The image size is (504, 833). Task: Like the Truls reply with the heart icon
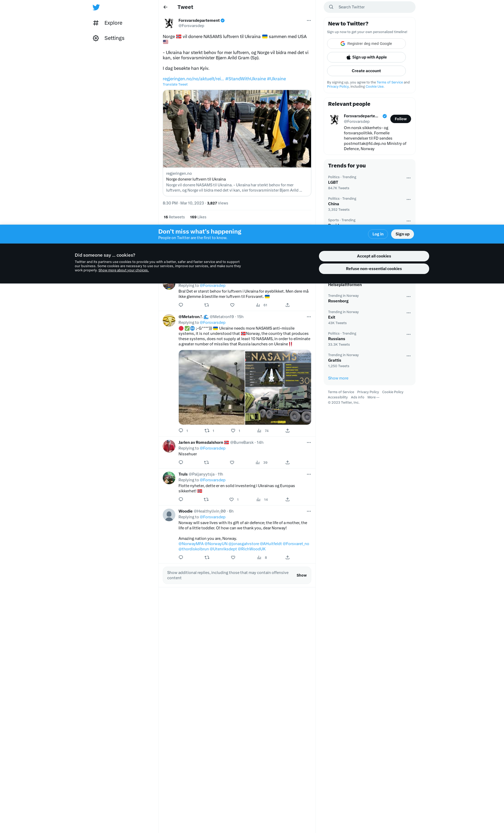(232, 499)
